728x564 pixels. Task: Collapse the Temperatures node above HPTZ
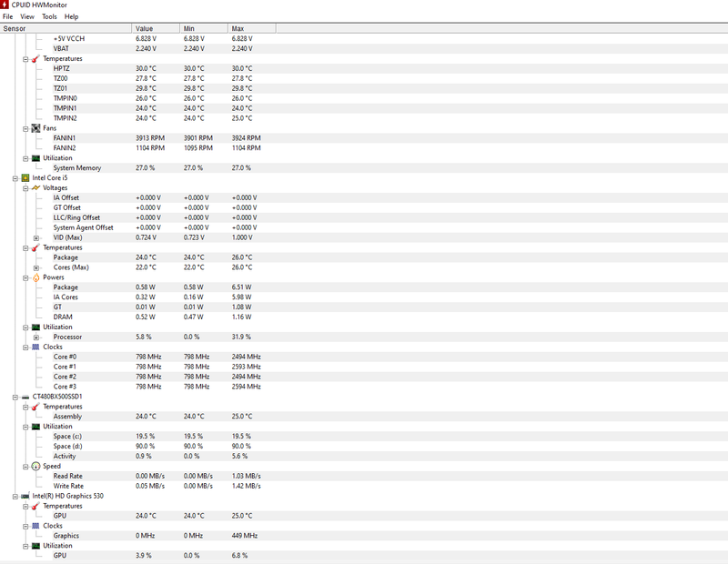[25, 59]
